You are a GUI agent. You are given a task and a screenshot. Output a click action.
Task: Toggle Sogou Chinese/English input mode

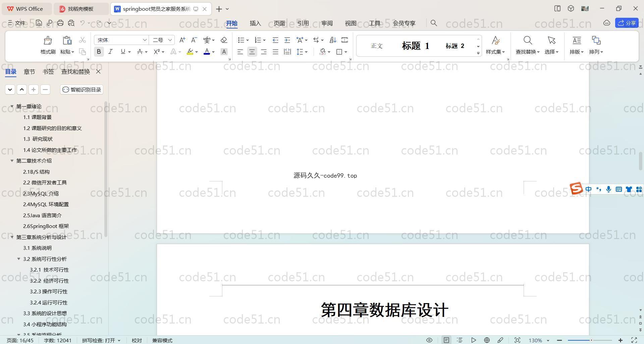click(589, 189)
